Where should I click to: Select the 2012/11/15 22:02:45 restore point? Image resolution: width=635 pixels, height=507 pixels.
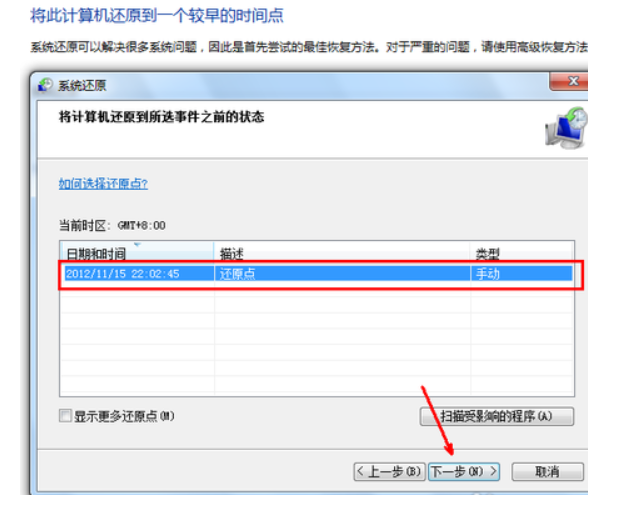[123, 273]
